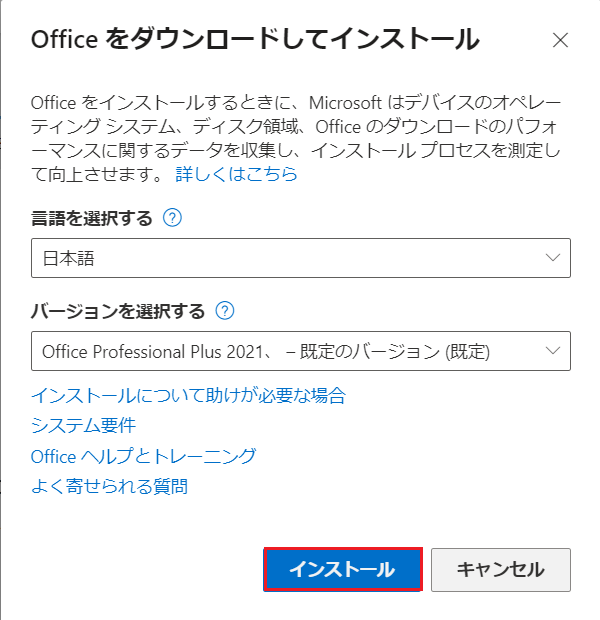Click the バージョンを選択する label text

coord(118,311)
